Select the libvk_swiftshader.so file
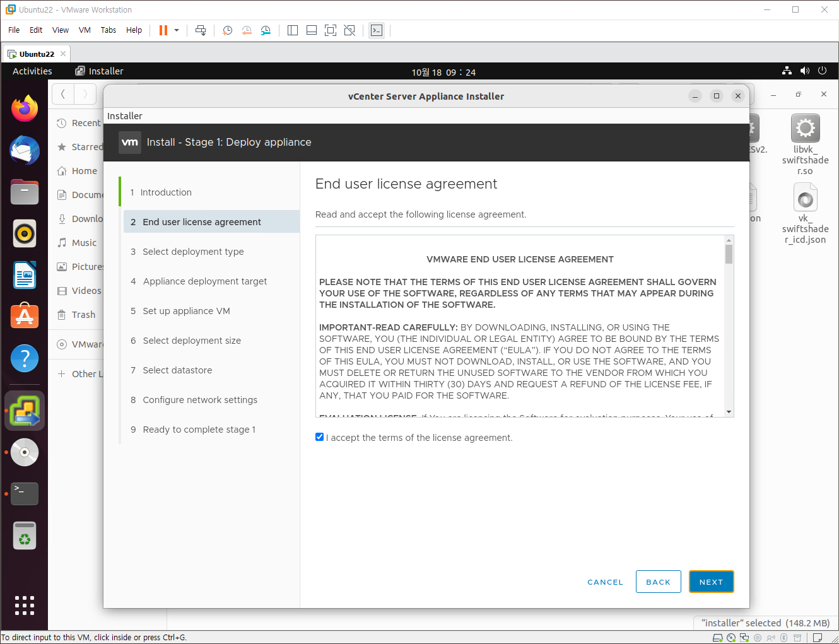This screenshot has height=644, width=839. [x=805, y=144]
